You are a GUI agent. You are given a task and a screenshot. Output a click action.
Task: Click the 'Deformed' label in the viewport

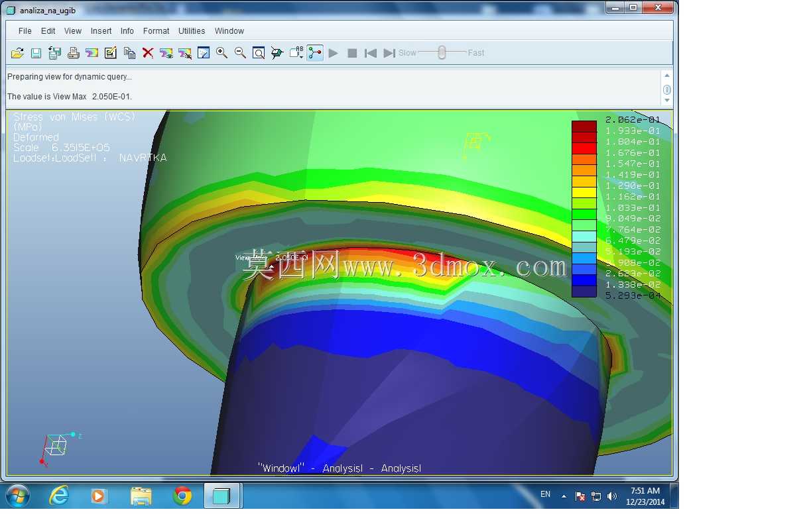36,137
